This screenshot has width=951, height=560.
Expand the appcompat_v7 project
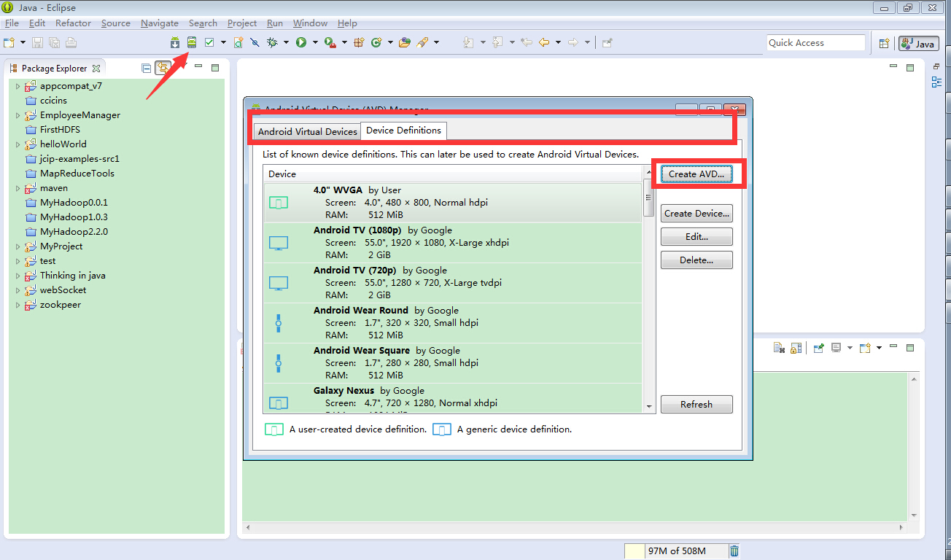pyautogui.click(x=18, y=86)
